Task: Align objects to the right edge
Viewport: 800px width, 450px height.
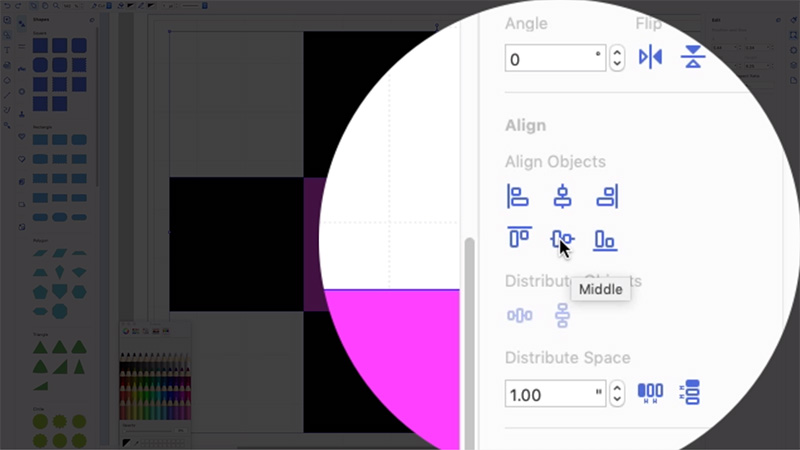Action: coord(606,197)
